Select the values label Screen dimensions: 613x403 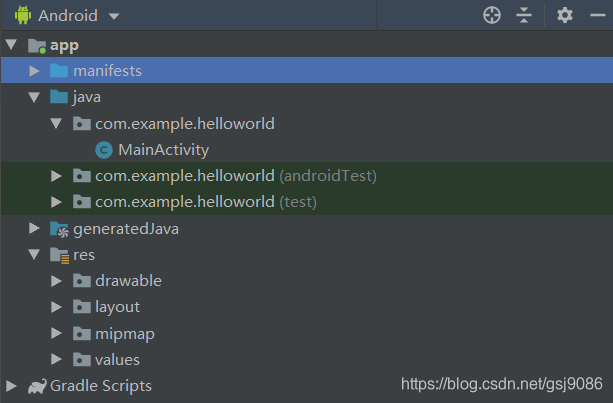coord(117,360)
